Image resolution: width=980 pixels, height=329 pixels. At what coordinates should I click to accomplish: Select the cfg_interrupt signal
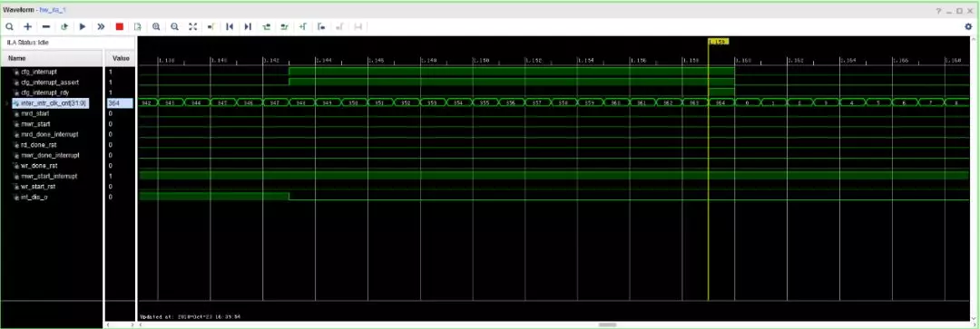pos(39,72)
